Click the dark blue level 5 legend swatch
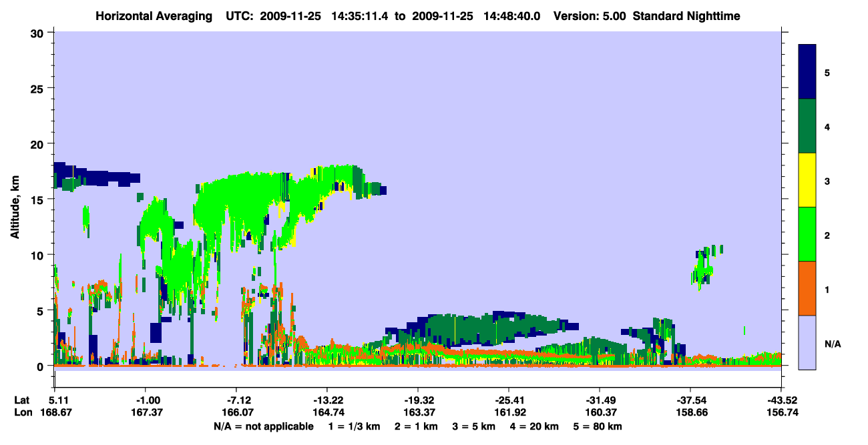868x445 pixels. (807, 72)
